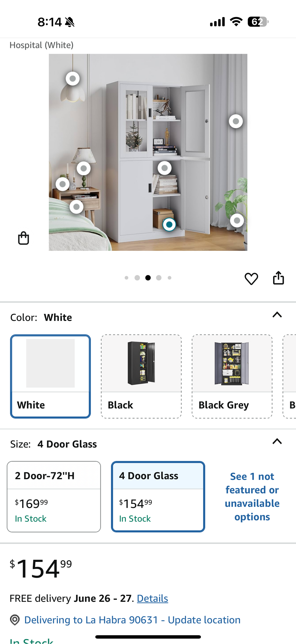Open the shopping bag icon beside image
Screen dimensions: 296x644
[23, 238]
